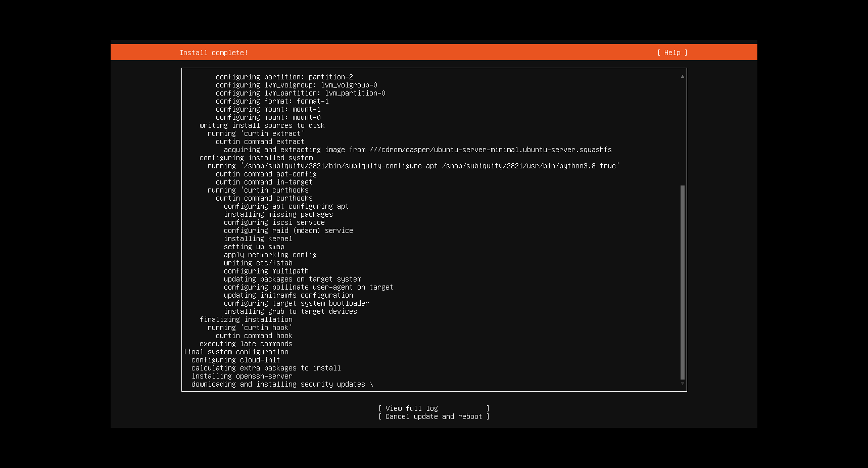The image size is (868, 468).
Task: Click "running 'curtin curthooks'" line
Action: (260, 190)
